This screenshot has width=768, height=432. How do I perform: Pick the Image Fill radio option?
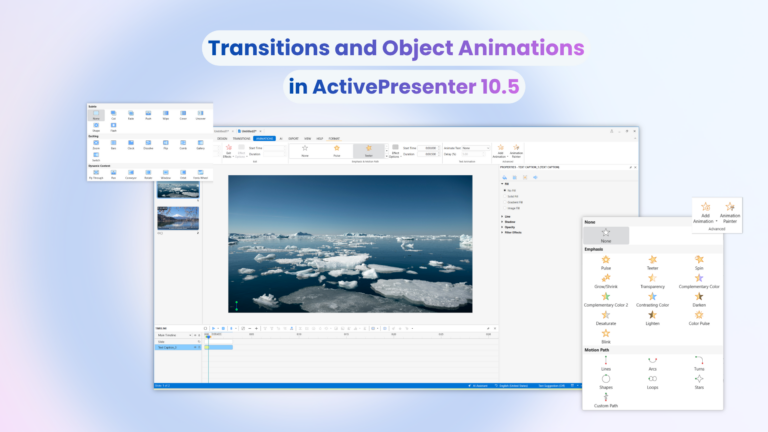[x=512, y=208]
